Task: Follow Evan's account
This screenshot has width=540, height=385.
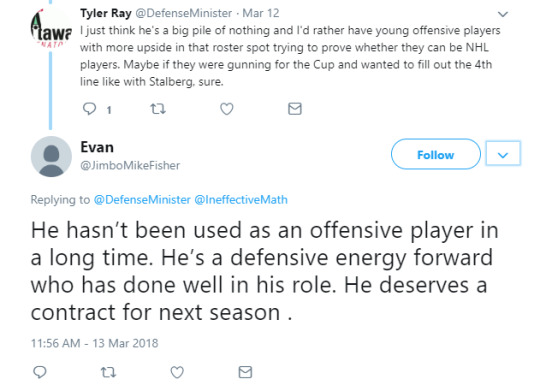Action: point(436,154)
